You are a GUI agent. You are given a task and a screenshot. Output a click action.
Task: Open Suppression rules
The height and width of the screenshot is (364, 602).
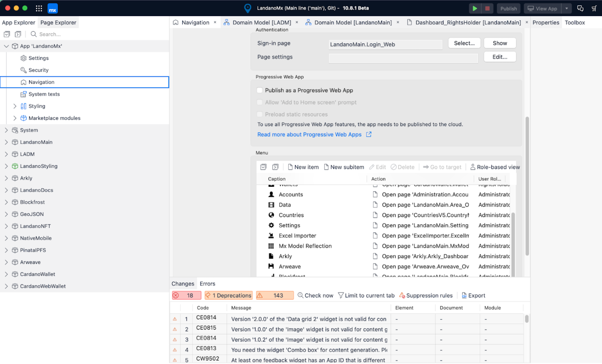(x=426, y=295)
